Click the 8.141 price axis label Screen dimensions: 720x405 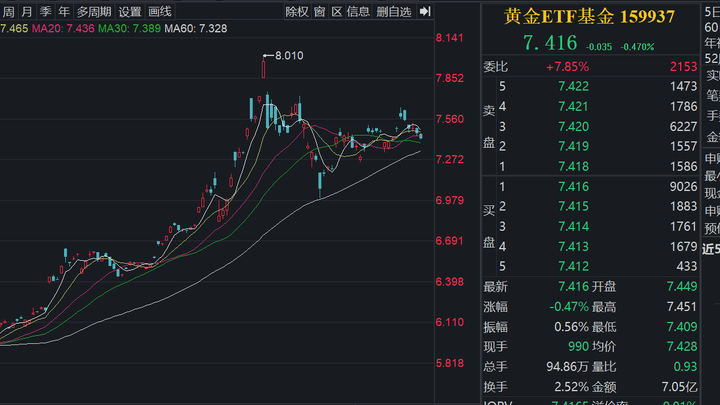450,38
